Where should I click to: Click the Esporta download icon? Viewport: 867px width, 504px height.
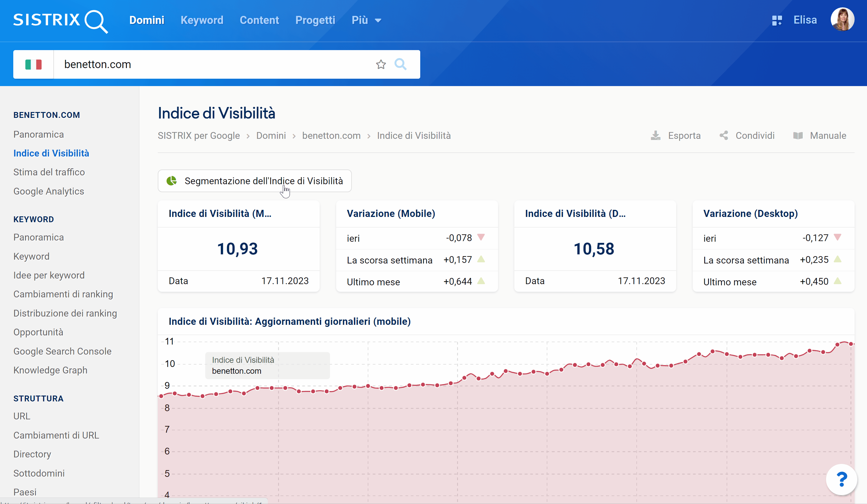655,135
